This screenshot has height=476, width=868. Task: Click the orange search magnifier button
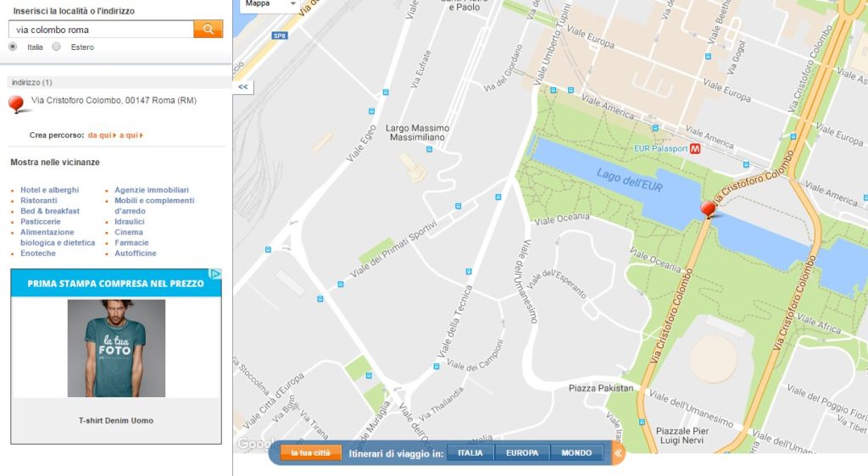tap(209, 29)
